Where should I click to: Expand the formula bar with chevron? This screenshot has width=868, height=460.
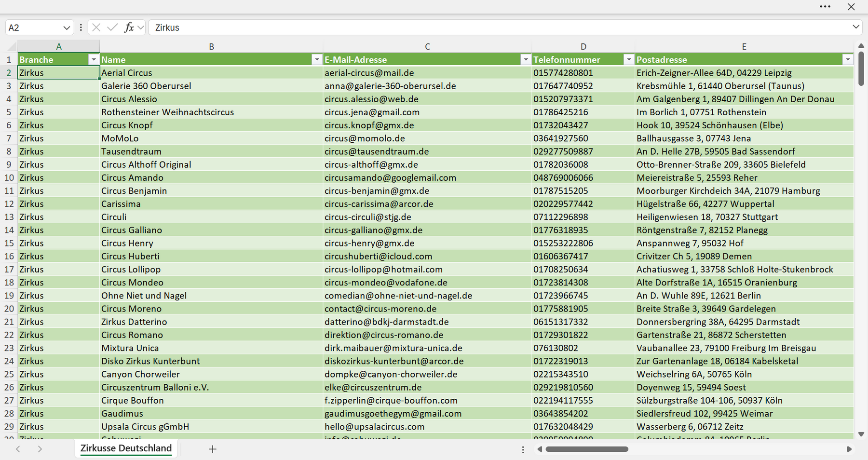coord(856,27)
